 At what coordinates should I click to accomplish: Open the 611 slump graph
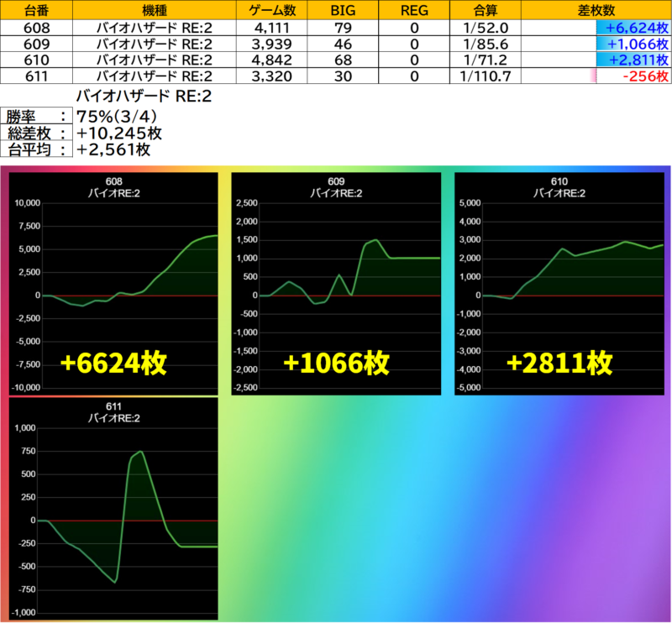[x=113, y=509]
